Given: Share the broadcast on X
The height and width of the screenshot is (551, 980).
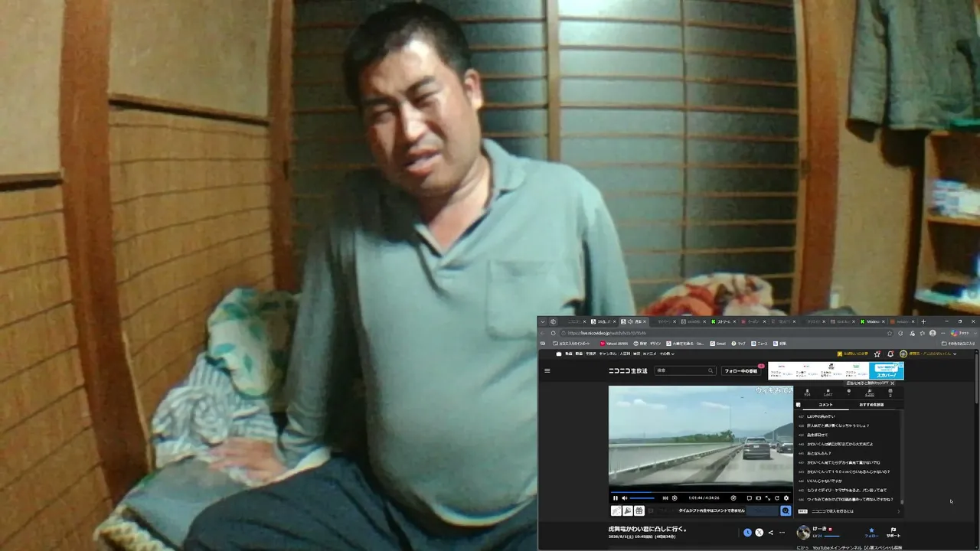Looking at the screenshot, I should 759,533.
